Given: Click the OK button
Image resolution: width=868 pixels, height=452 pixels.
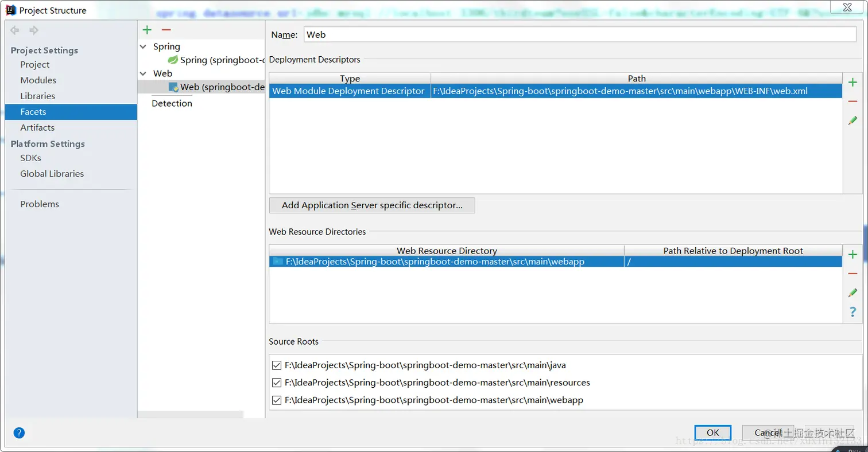Looking at the screenshot, I should [712, 432].
